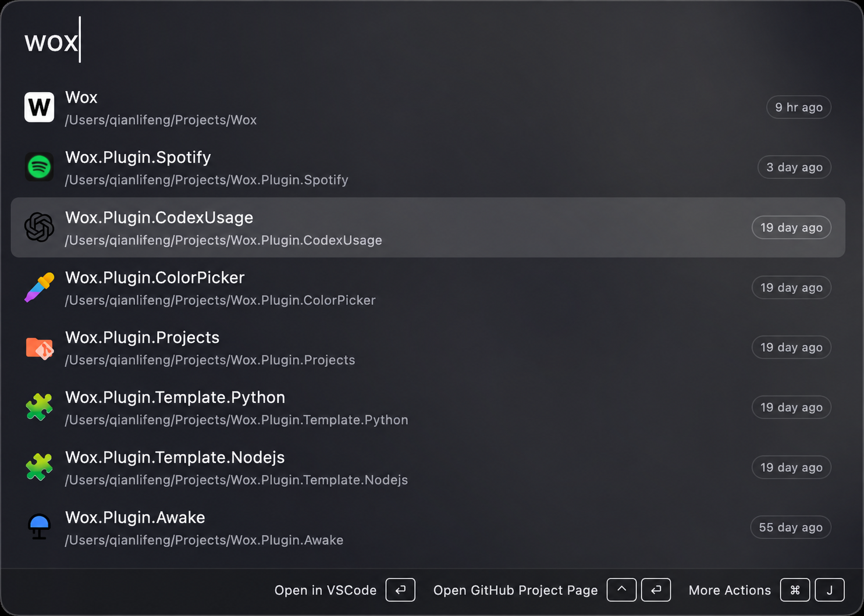The height and width of the screenshot is (616, 864).
Task: Click 19 day ago badge on Template.Nodejs row
Action: click(791, 467)
